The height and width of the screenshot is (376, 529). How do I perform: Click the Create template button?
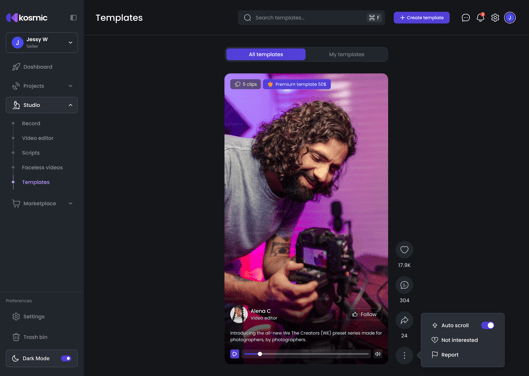(421, 18)
